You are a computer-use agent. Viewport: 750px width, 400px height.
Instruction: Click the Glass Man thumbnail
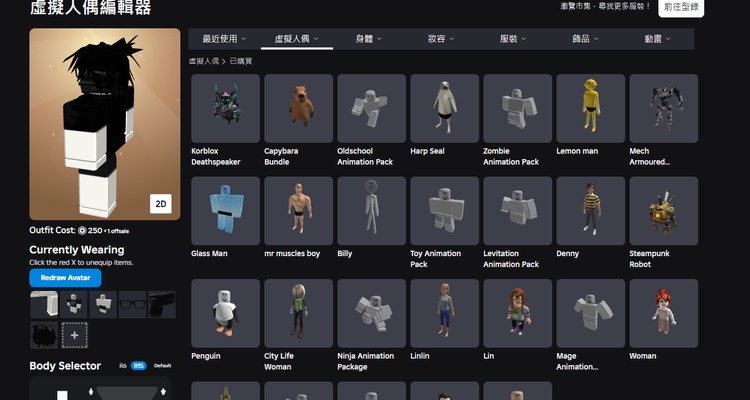point(224,211)
